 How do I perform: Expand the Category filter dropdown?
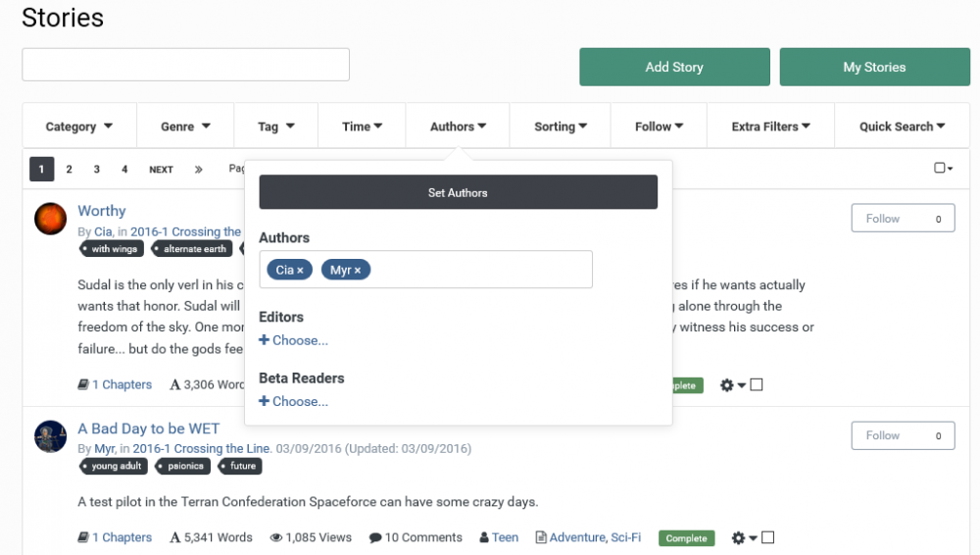pos(78,126)
